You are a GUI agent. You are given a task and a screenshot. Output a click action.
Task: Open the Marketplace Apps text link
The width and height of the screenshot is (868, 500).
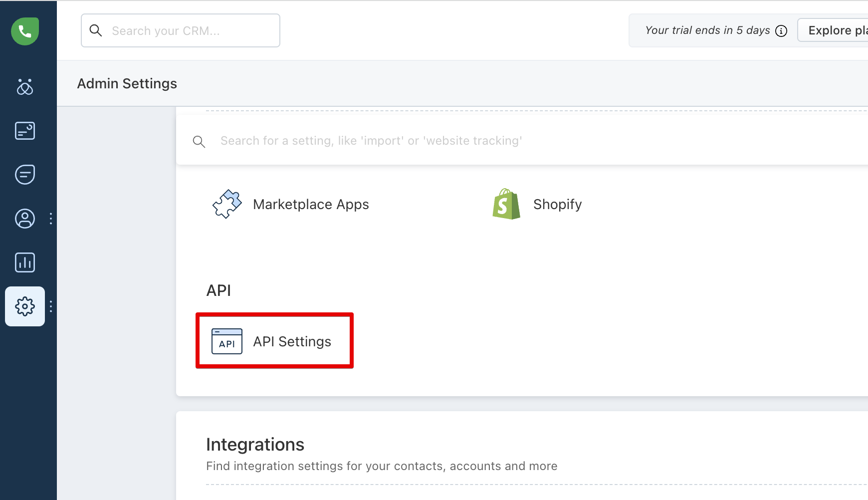click(311, 205)
